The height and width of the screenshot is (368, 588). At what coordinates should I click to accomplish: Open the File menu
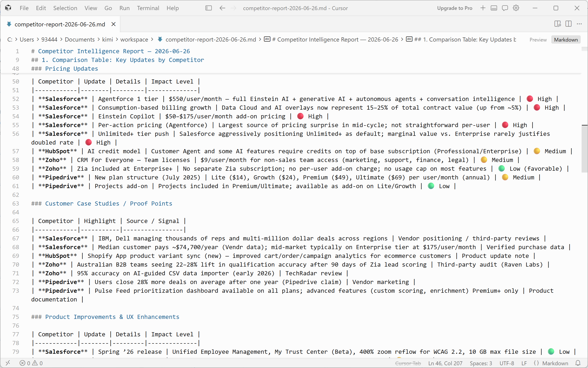pyautogui.click(x=24, y=8)
